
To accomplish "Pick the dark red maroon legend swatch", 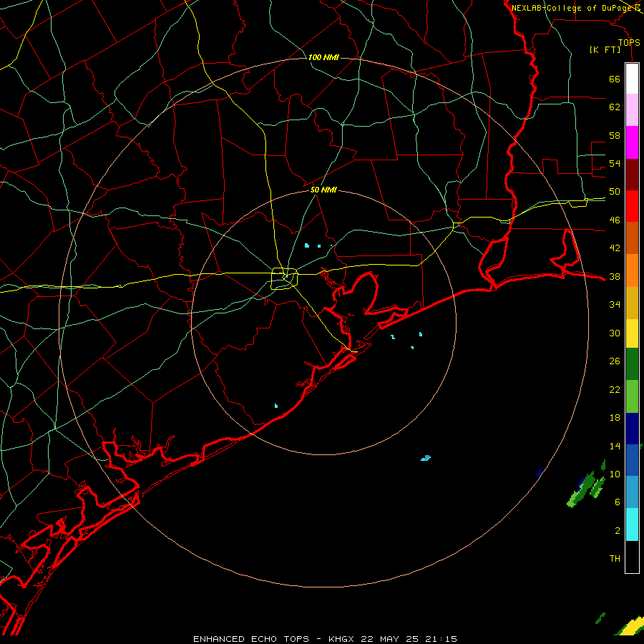I will [632, 174].
